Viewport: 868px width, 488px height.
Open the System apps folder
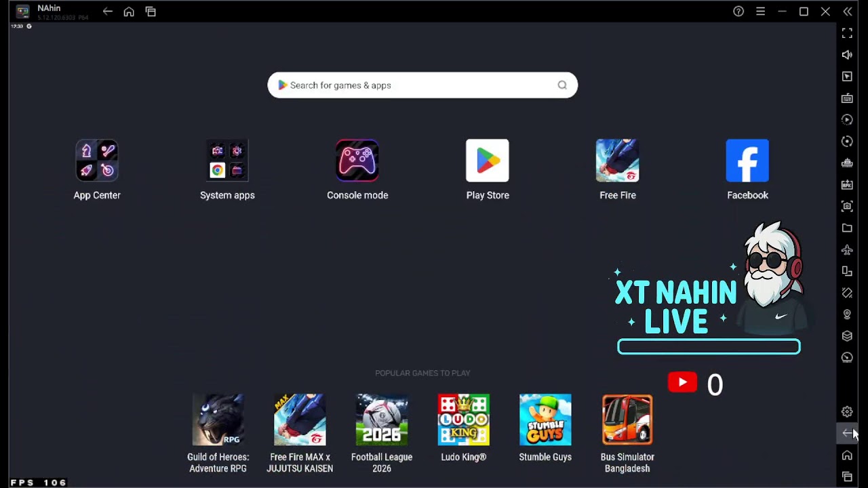[x=227, y=161]
